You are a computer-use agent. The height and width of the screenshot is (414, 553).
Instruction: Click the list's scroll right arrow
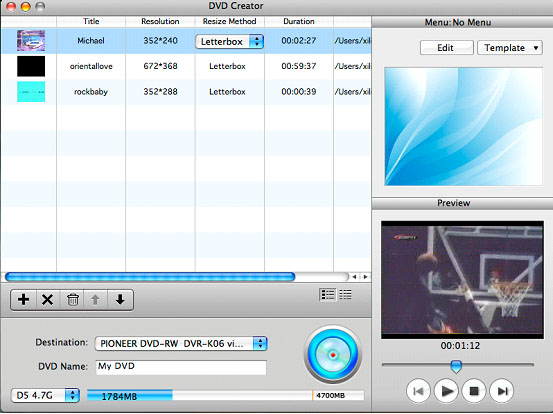pyautogui.click(x=365, y=277)
